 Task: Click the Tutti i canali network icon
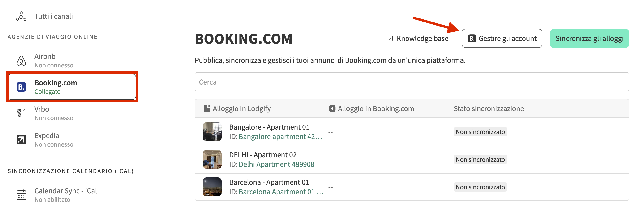[21, 16]
